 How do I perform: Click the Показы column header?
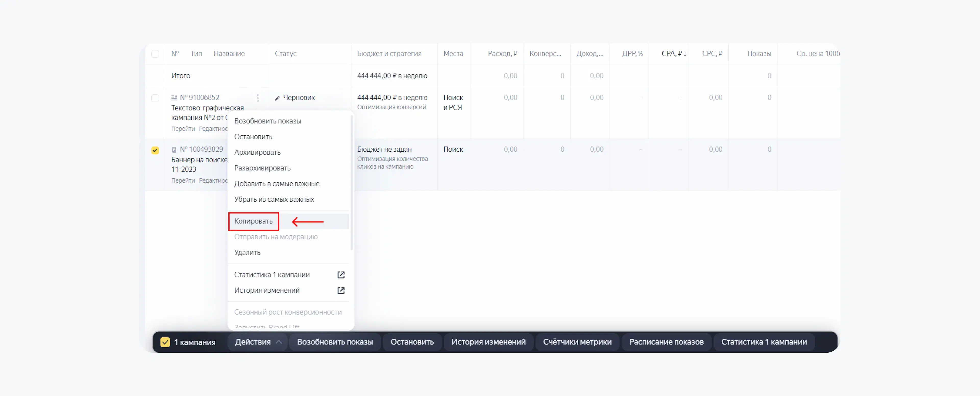pyautogui.click(x=759, y=54)
